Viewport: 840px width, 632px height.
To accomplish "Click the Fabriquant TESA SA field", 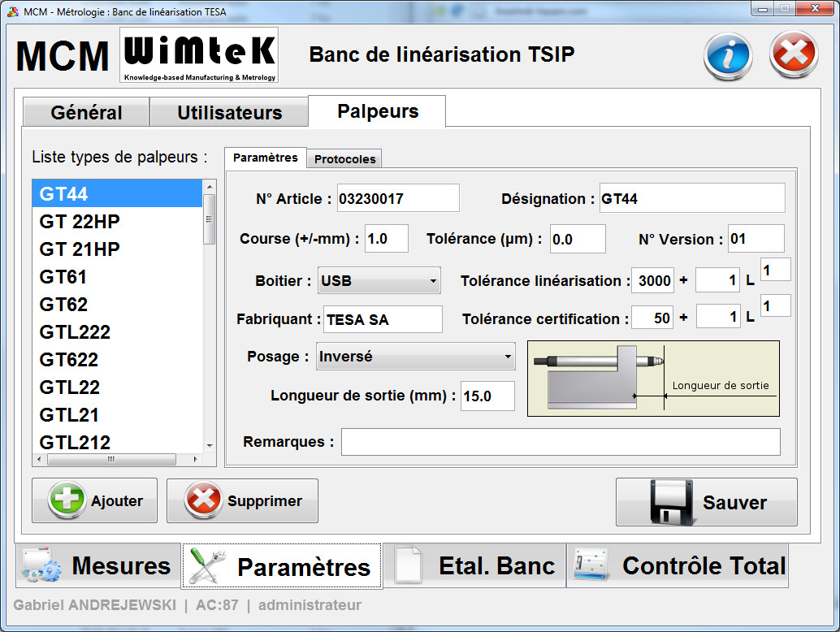I will coord(383,319).
